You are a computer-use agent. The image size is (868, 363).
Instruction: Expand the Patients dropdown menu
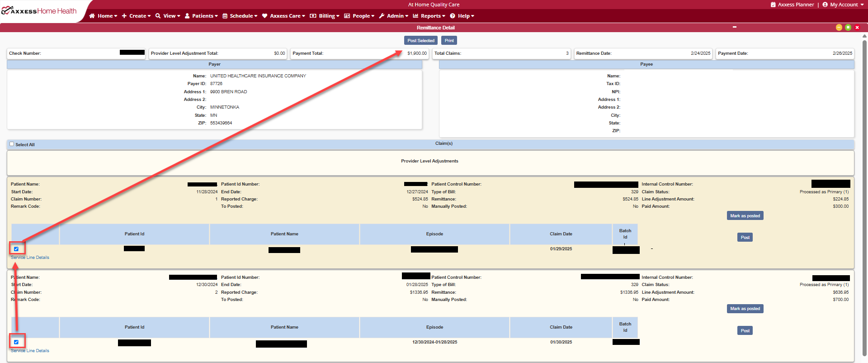(x=201, y=16)
